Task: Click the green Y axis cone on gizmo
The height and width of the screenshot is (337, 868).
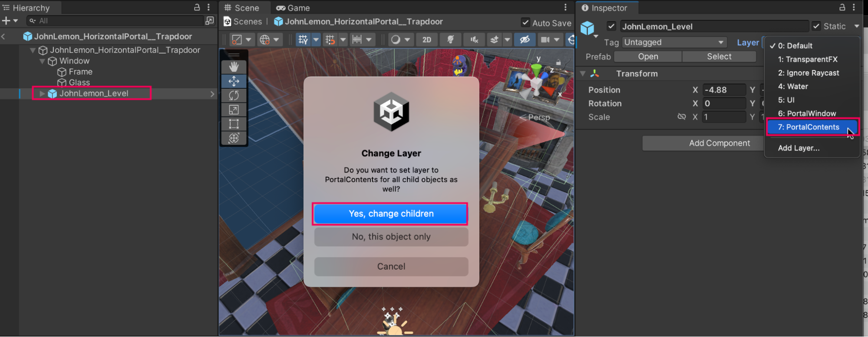Action: (x=537, y=69)
